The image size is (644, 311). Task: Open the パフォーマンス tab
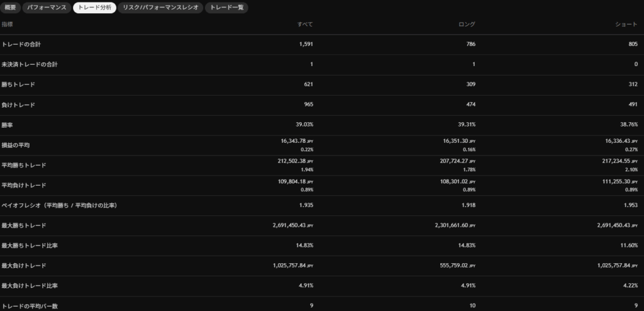[x=47, y=8]
